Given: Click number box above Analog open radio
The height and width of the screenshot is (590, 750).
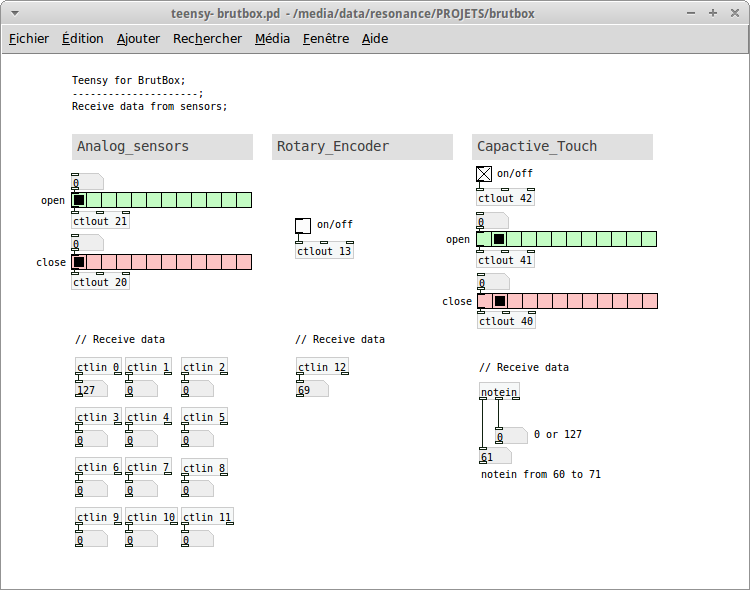Looking at the screenshot, I should (x=87, y=182).
